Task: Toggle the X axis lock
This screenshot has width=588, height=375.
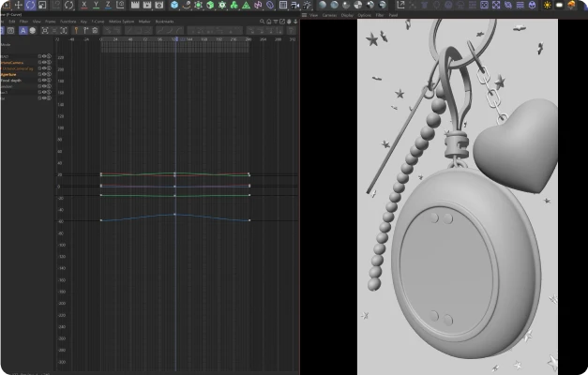Action: pyautogui.click(x=84, y=5)
